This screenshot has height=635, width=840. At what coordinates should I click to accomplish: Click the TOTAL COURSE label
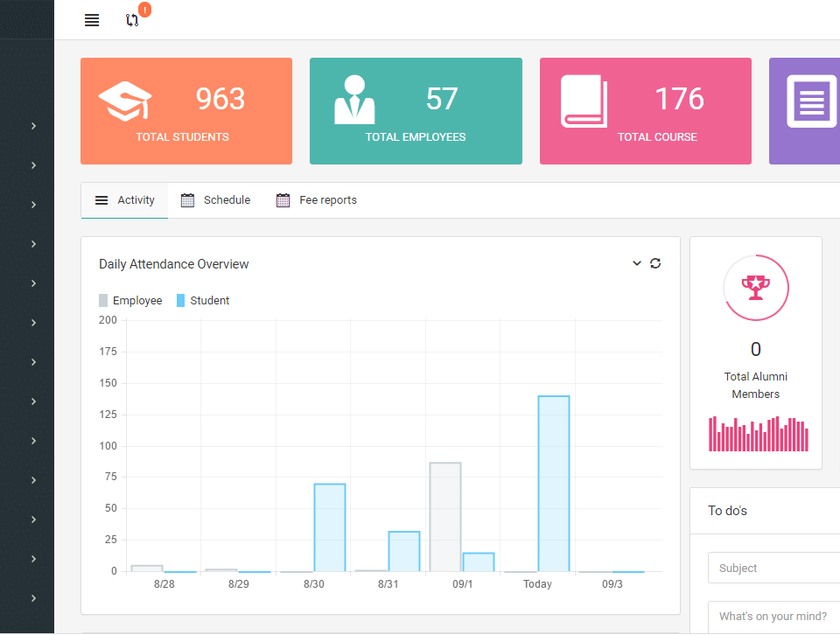(657, 137)
